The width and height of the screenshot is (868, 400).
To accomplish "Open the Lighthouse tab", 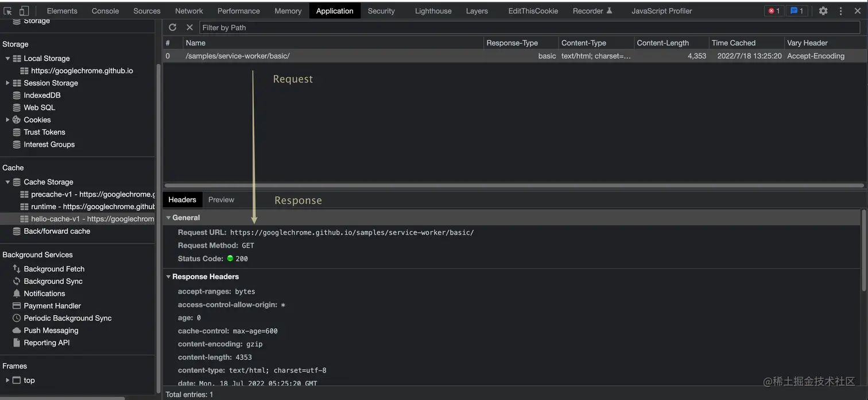I will click(433, 11).
